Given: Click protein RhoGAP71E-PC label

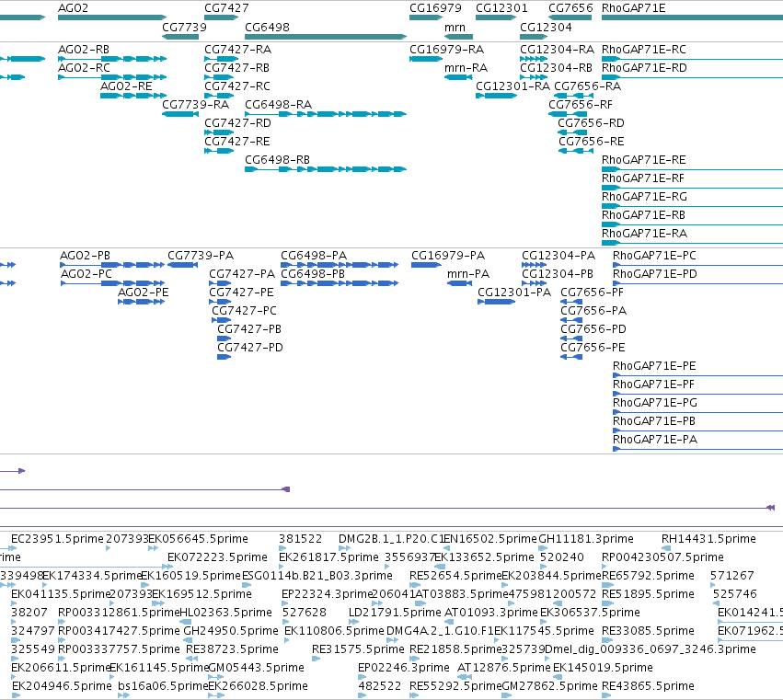Looking at the screenshot, I should [655, 256].
